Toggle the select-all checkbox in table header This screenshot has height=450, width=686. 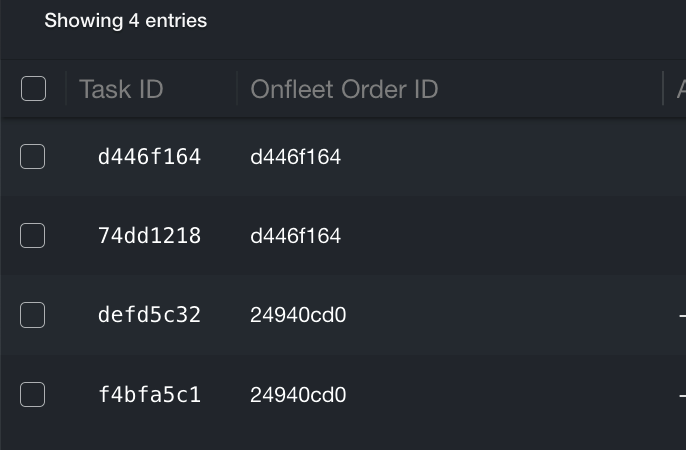tap(33, 89)
